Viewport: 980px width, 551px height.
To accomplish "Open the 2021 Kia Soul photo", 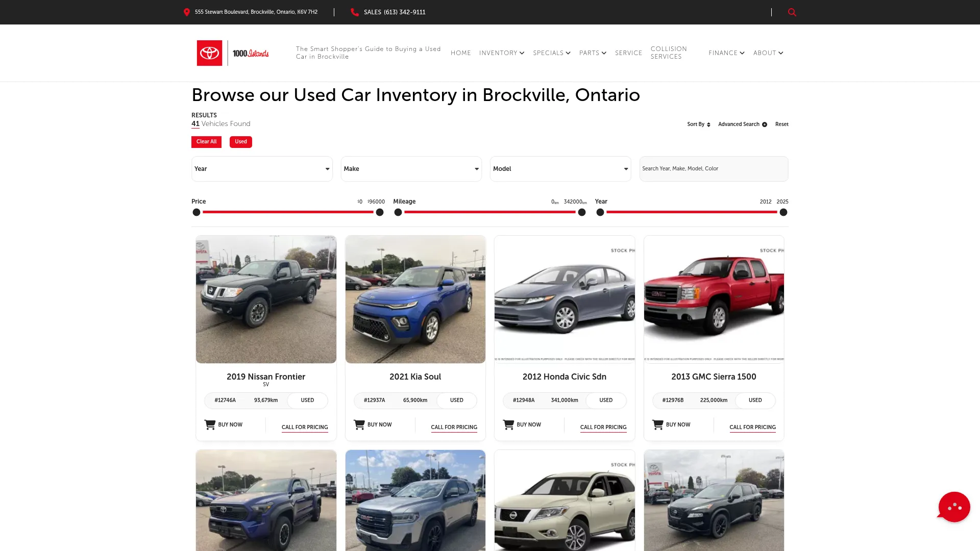I will [415, 299].
